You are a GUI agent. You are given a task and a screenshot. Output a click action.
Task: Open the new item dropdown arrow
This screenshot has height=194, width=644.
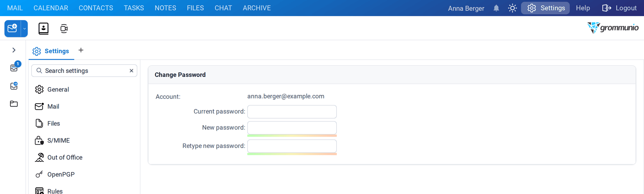tap(25, 29)
